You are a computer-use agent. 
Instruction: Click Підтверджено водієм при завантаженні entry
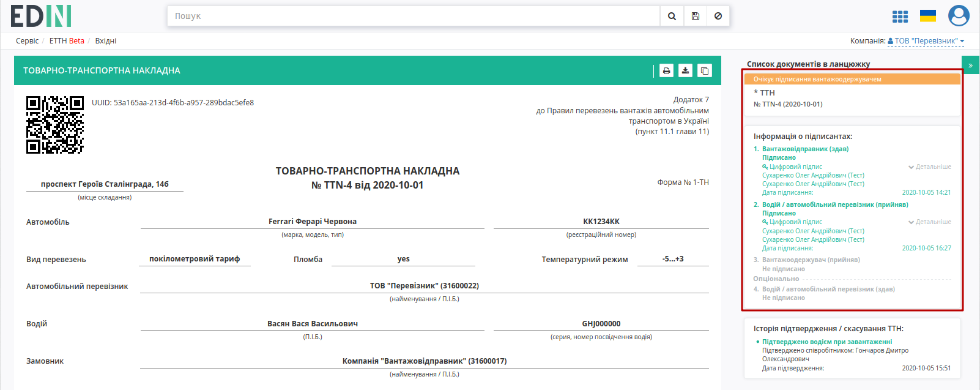(827, 342)
